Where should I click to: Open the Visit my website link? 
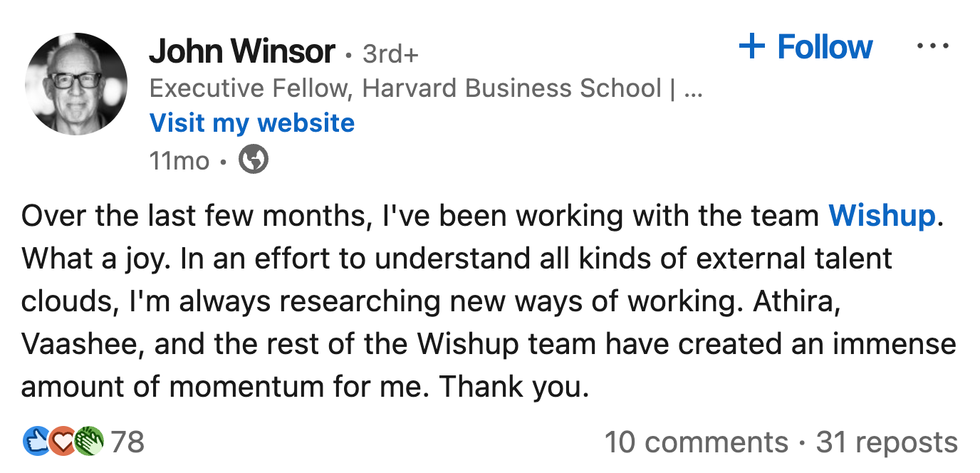(252, 123)
